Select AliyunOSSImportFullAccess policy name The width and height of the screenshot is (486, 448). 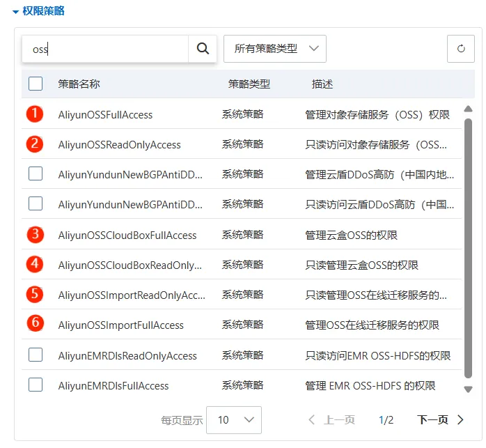pyautogui.click(x=120, y=325)
